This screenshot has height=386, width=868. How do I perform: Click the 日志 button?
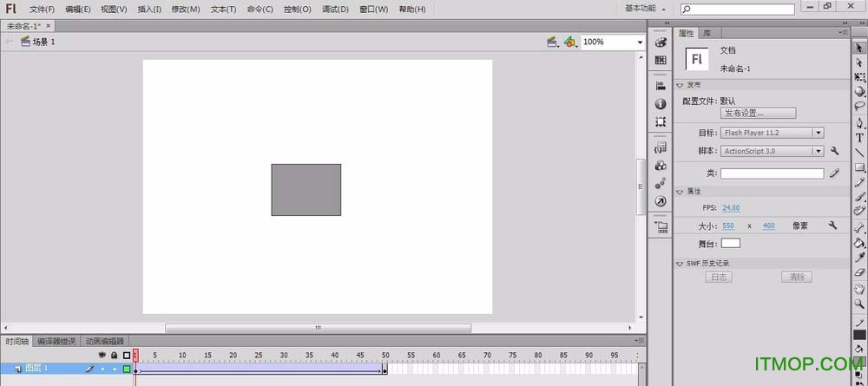[x=719, y=278]
